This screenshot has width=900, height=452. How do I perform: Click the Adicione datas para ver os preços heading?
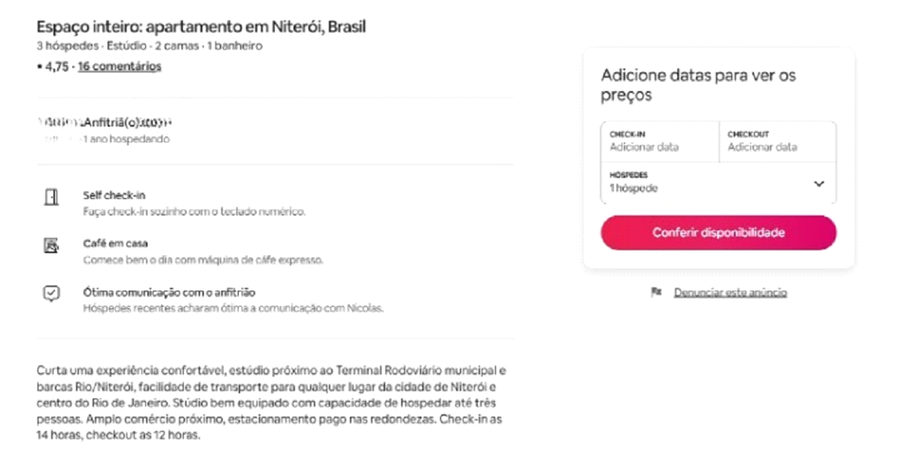(698, 85)
